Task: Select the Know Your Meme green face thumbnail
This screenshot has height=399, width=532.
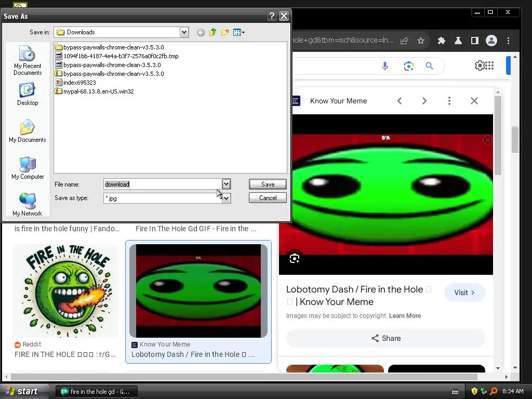Action: tap(198, 291)
